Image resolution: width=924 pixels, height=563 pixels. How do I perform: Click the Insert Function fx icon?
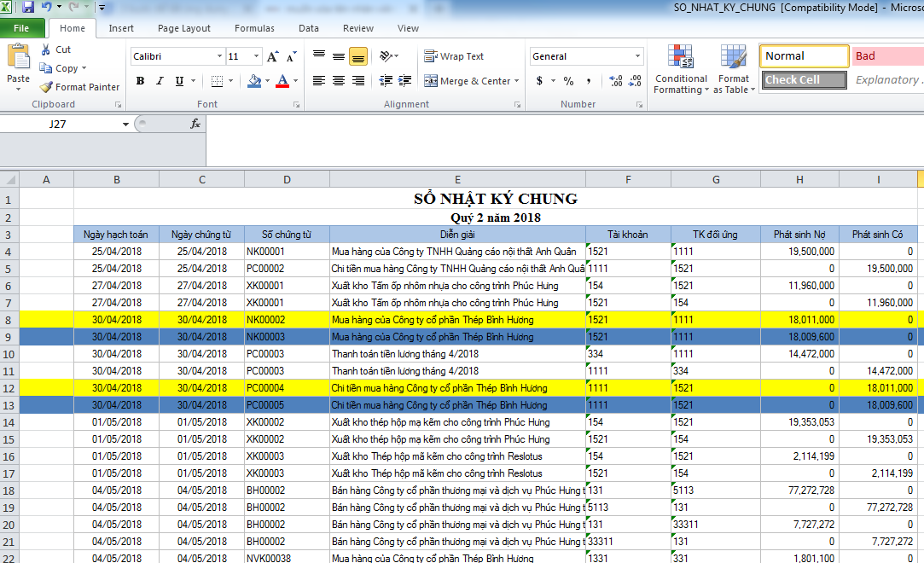pos(195,124)
